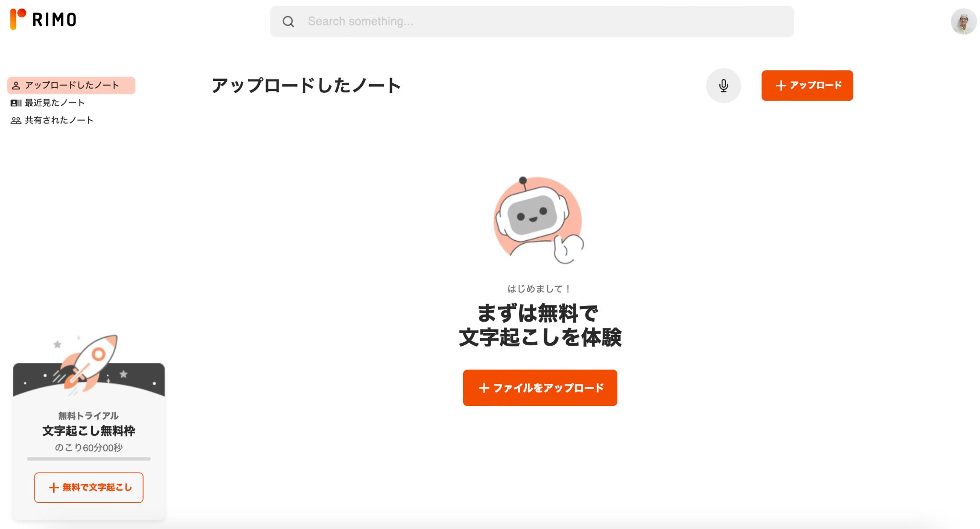Click the 共有されたノート sidebar link
The image size is (980, 529).
[58, 120]
